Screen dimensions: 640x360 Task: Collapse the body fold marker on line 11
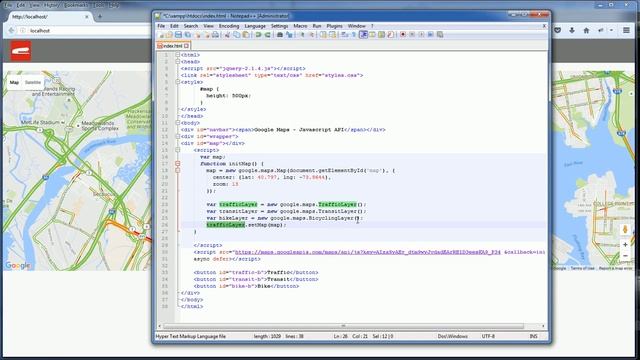tap(178, 123)
